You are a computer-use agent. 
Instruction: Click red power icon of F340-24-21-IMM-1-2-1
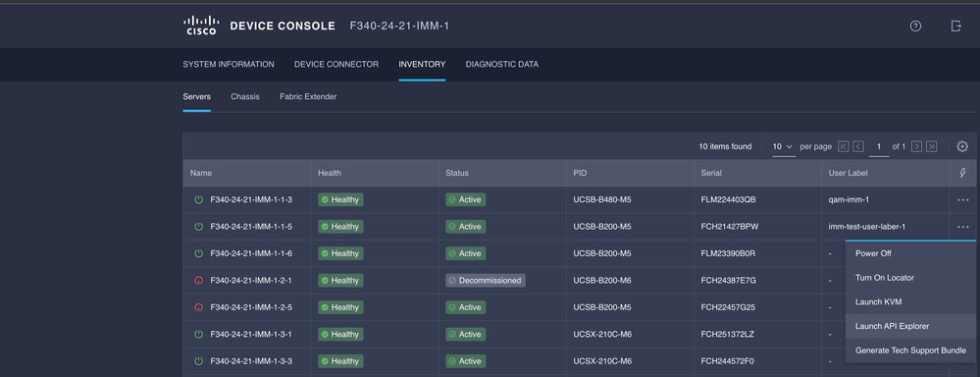click(199, 281)
